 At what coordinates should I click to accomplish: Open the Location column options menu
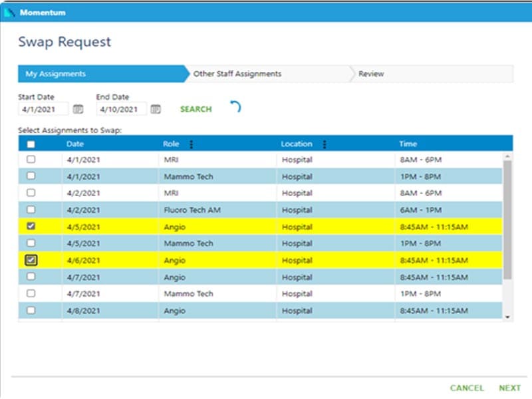[x=325, y=144]
